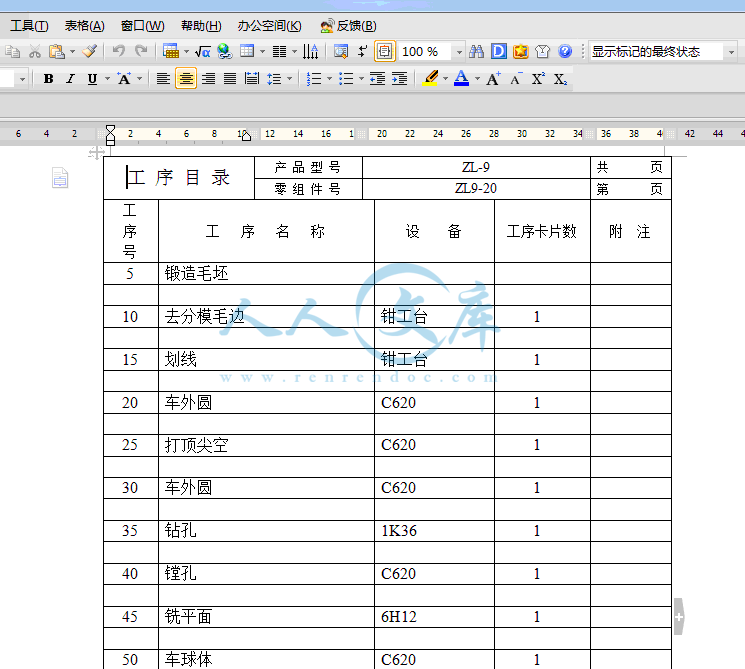This screenshot has height=669, width=745.
Task: Toggle subscript X₂ formatting
Action: click(x=560, y=78)
